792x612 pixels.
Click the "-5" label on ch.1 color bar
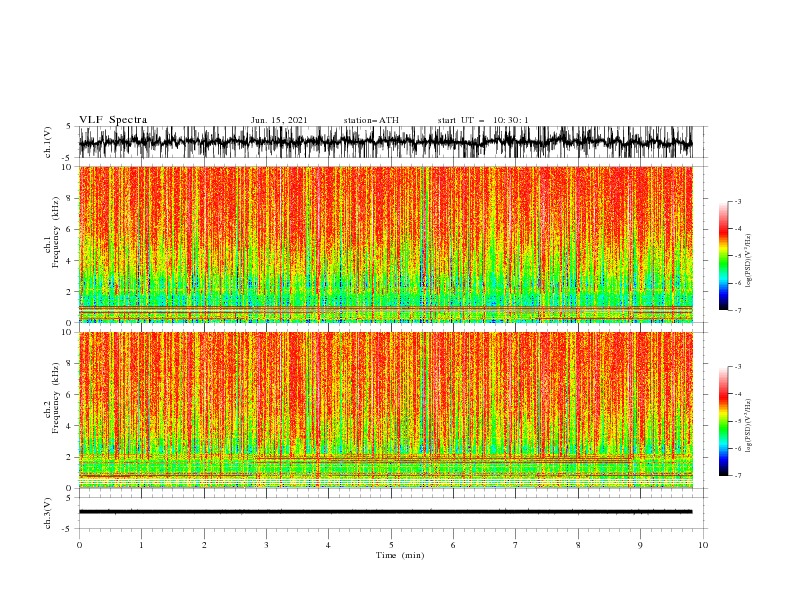737,256
